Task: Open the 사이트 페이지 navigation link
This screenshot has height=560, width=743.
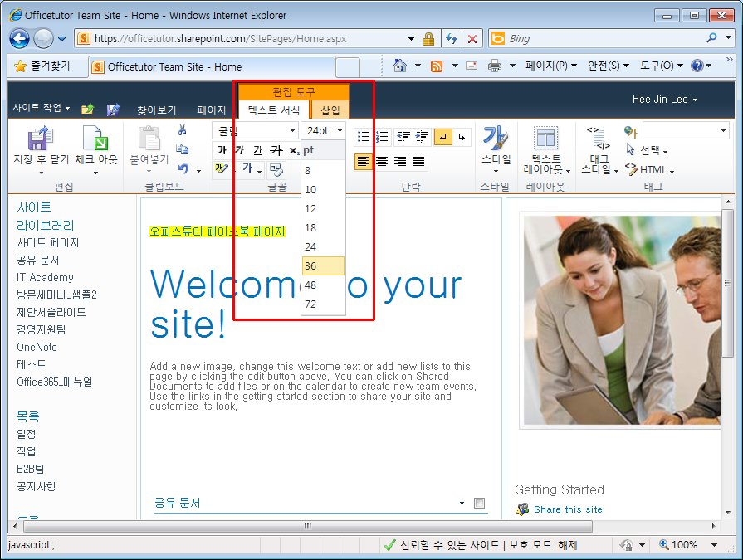Action: click(48, 243)
